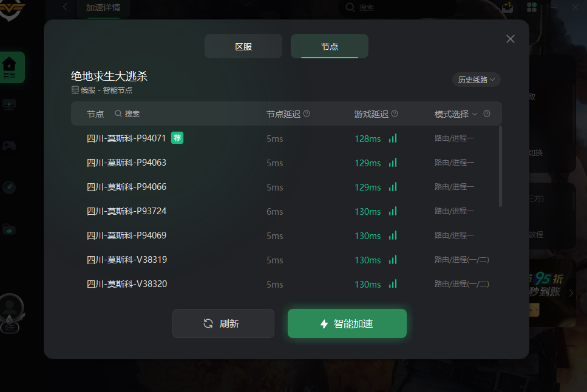Select node 四川-莫斯科-V38320
This screenshot has width=587, height=392.
[x=287, y=285]
